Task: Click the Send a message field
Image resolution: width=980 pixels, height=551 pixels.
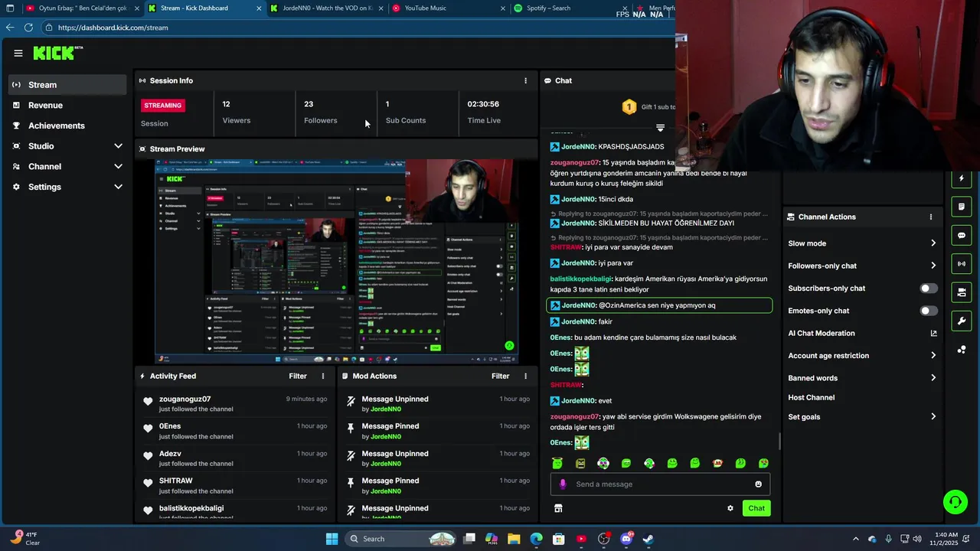Action: (660, 484)
